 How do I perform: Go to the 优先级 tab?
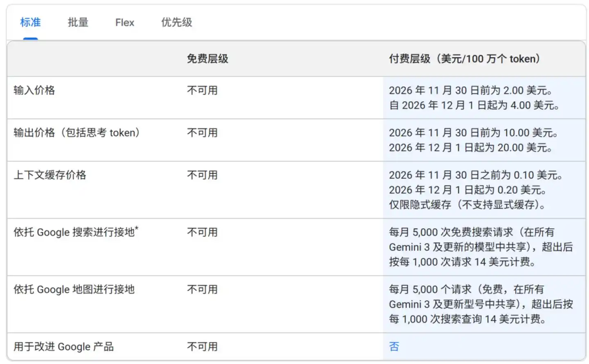coord(177,22)
